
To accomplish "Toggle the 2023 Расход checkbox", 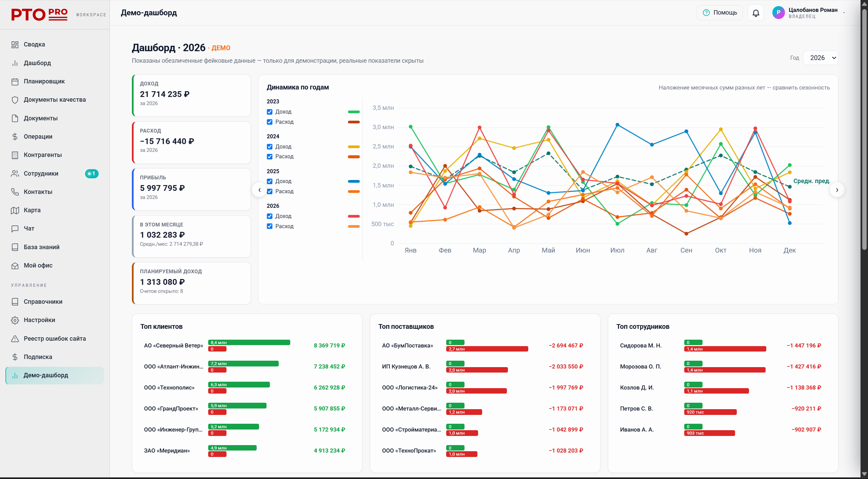I will point(270,122).
